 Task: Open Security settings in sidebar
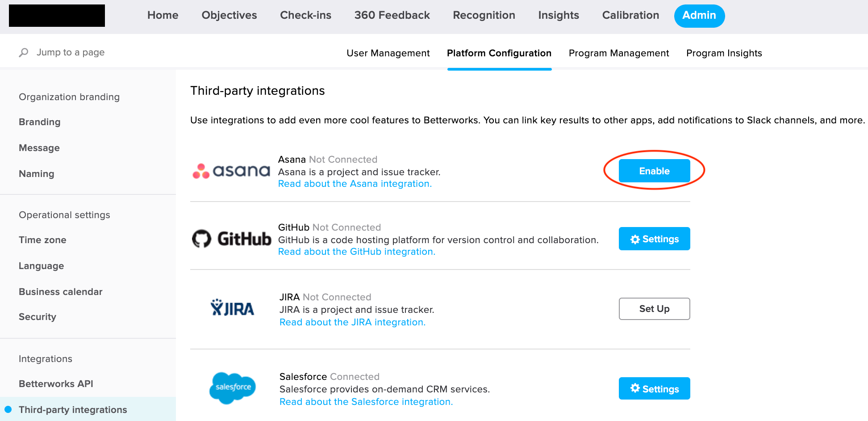point(38,317)
